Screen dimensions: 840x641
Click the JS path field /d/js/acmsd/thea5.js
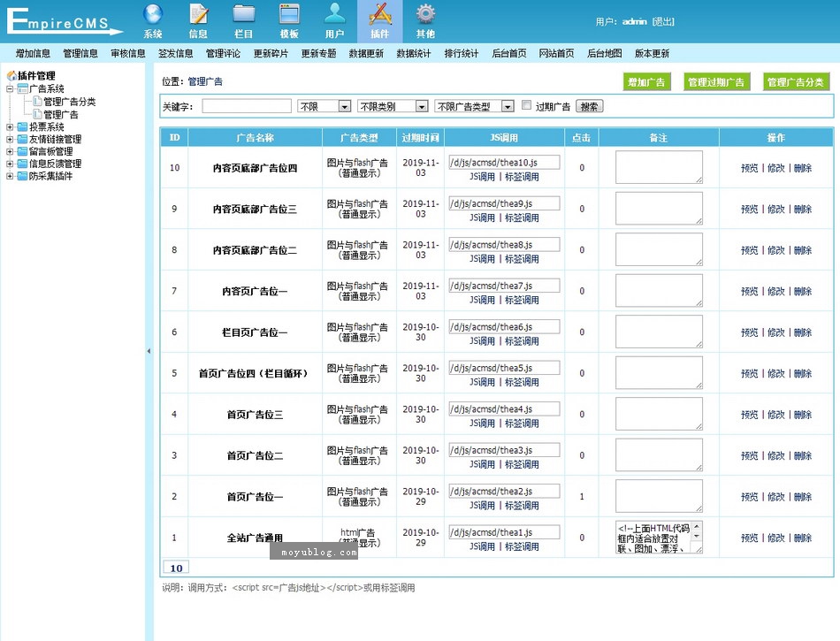pos(504,368)
